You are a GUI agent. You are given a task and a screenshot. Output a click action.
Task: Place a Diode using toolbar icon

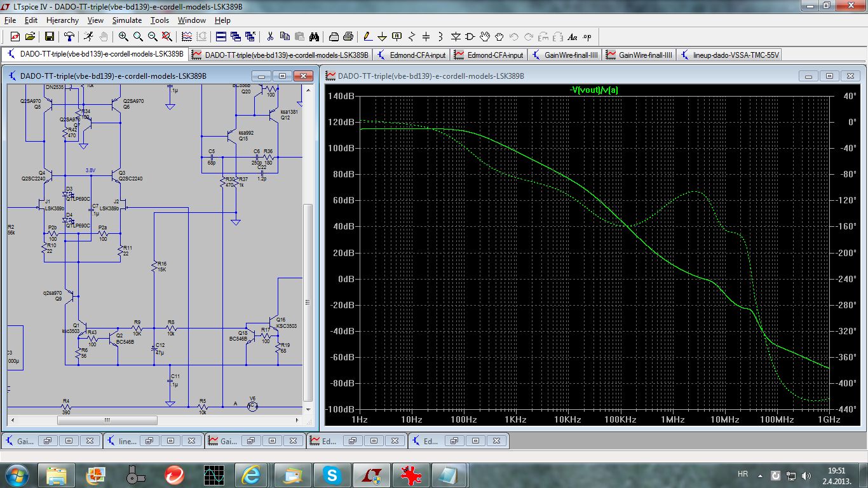point(456,37)
